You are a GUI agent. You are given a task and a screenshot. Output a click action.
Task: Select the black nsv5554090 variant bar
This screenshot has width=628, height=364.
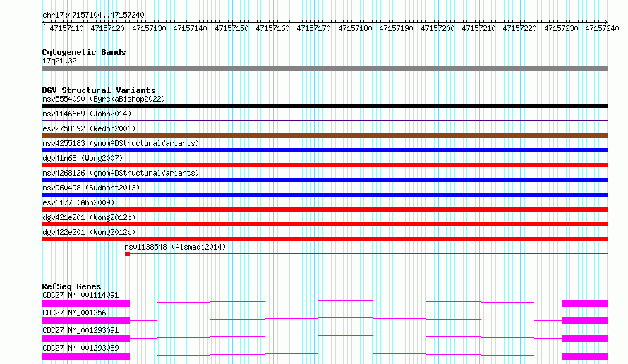[x=325, y=106]
